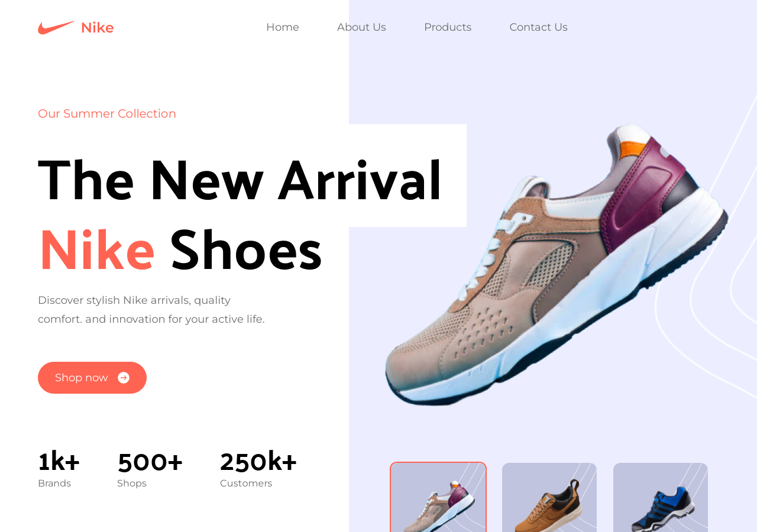The width and height of the screenshot is (757, 532).
Task: Click the Nike brand name text
Action: point(97,28)
